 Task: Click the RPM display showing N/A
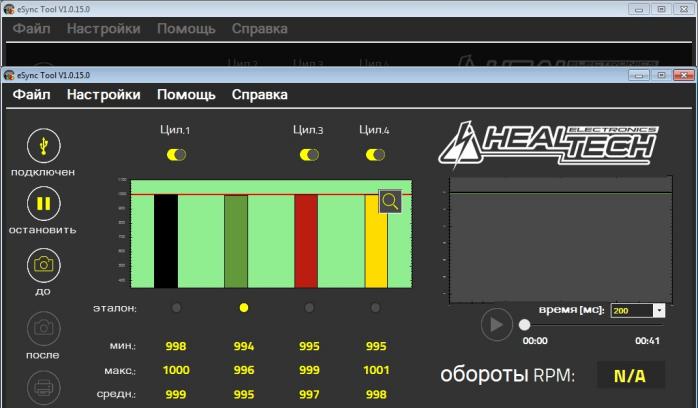point(631,375)
